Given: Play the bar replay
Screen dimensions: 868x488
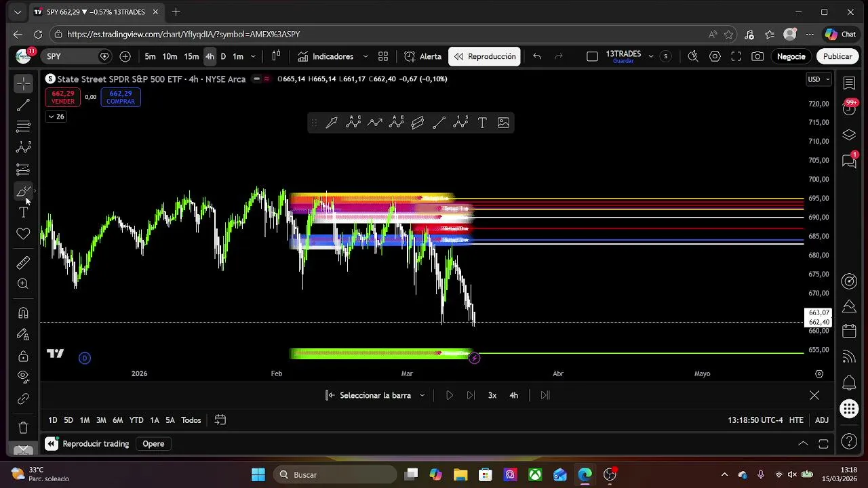Looking at the screenshot, I should point(449,395).
